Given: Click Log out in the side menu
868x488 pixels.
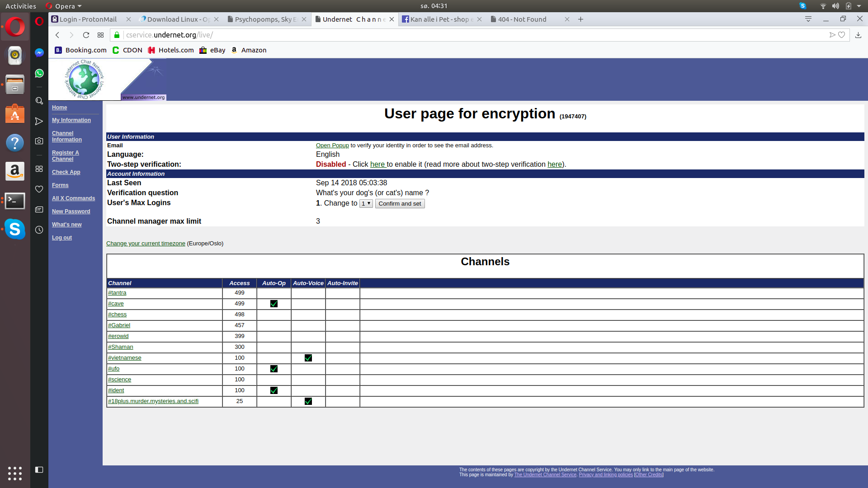Looking at the screenshot, I should click(62, 238).
